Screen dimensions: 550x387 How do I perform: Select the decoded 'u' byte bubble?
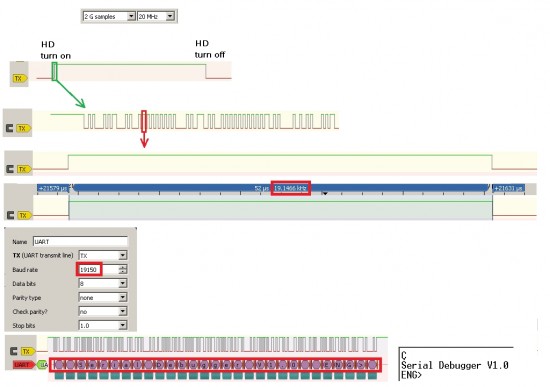pos(193,365)
